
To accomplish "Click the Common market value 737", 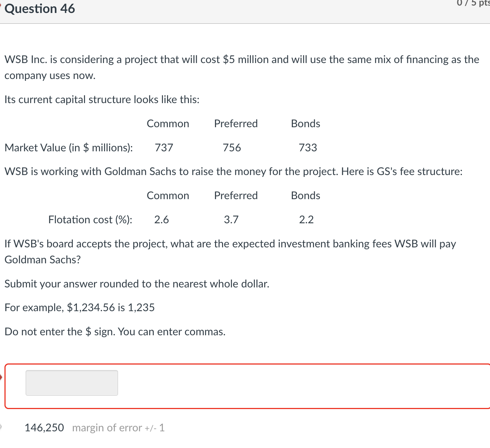I will point(164,147).
